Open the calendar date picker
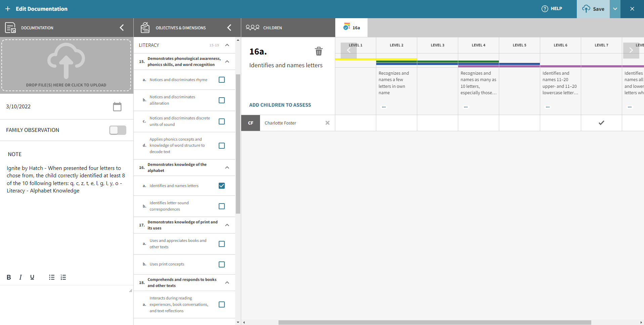Viewport: 644px width, 325px height. 117,107
